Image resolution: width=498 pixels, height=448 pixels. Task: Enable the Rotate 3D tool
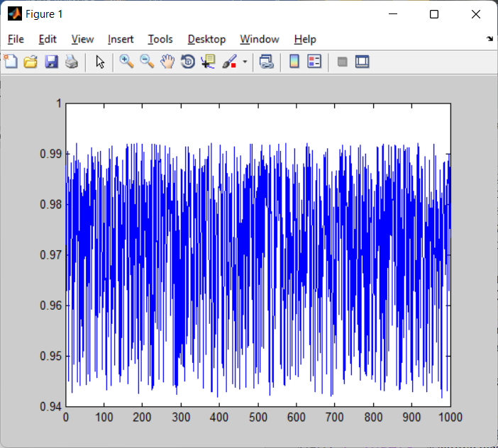tap(188, 62)
